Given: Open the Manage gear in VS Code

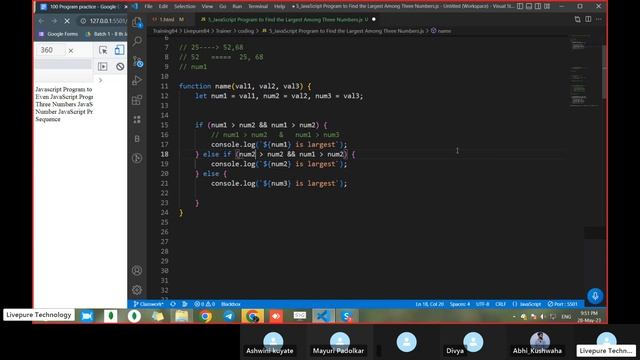Looking at the screenshot, I should click(x=137, y=290).
